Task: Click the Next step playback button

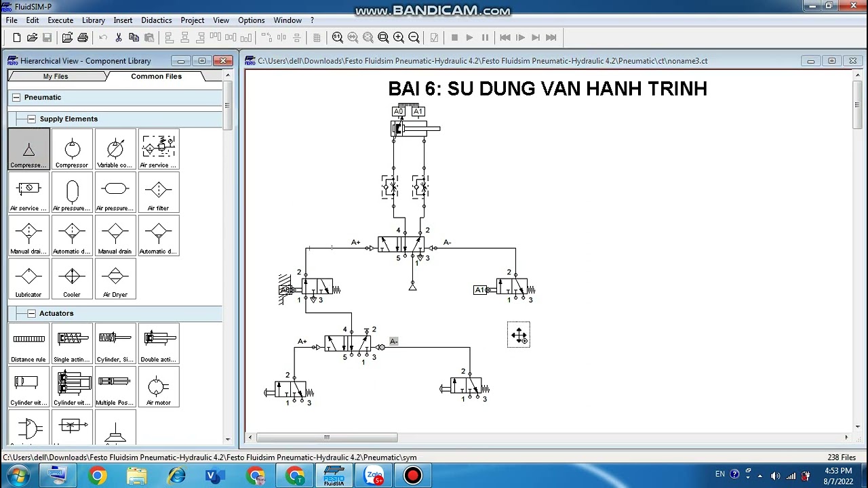Action: tap(536, 37)
